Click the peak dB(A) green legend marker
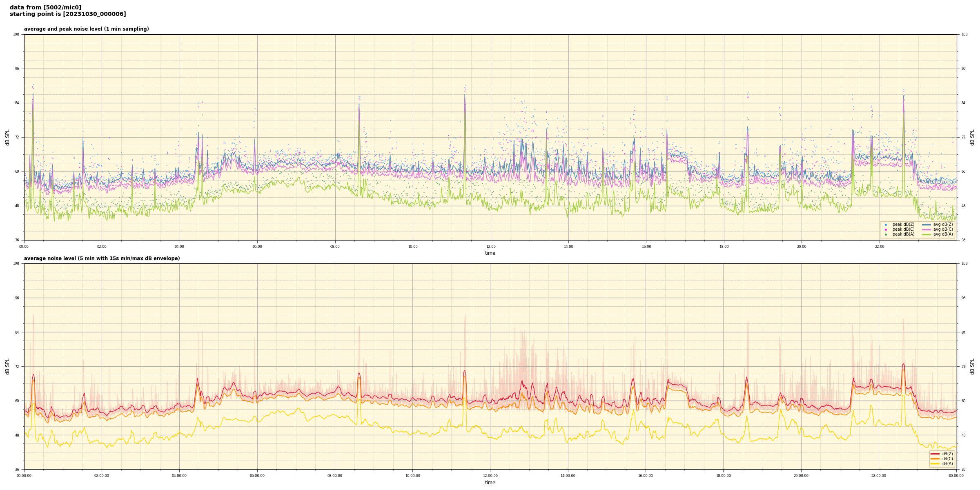The height and width of the screenshot is (490, 980). pyautogui.click(x=886, y=234)
